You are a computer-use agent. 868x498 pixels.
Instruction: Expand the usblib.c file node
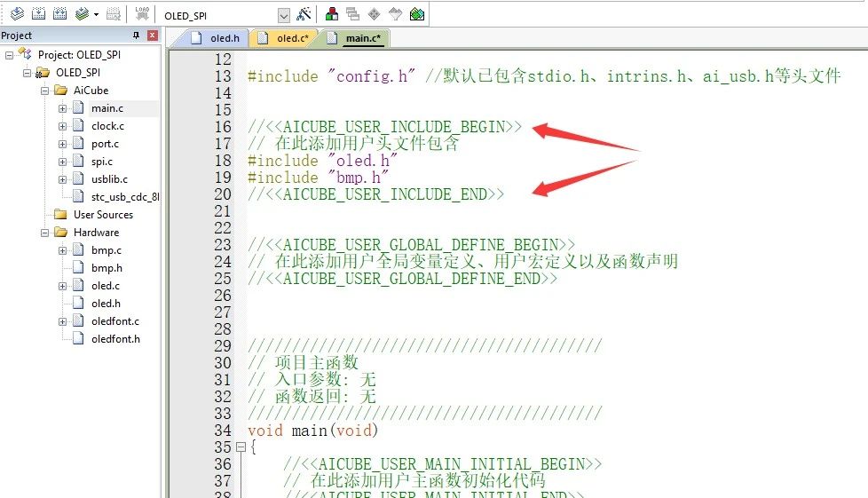click(x=62, y=179)
